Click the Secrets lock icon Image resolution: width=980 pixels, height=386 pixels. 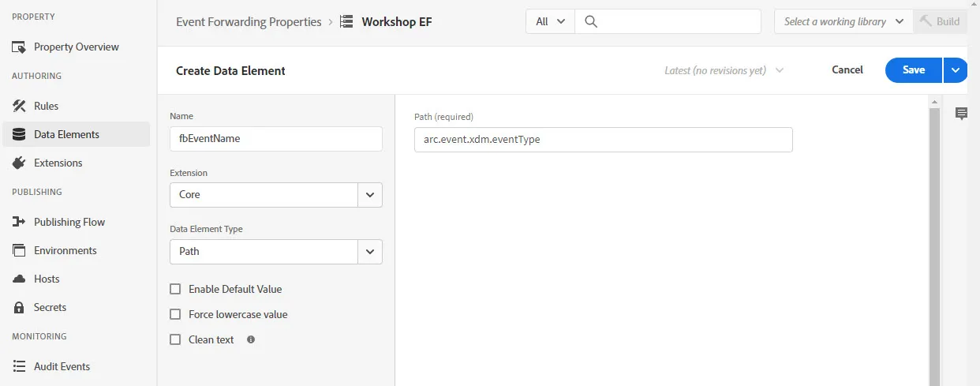click(x=19, y=307)
